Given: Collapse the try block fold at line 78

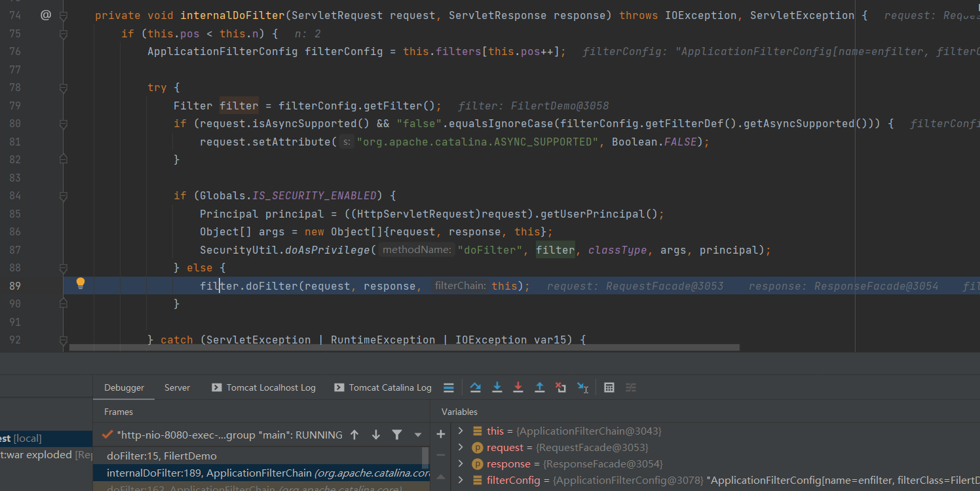Looking at the screenshot, I should point(64,87).
